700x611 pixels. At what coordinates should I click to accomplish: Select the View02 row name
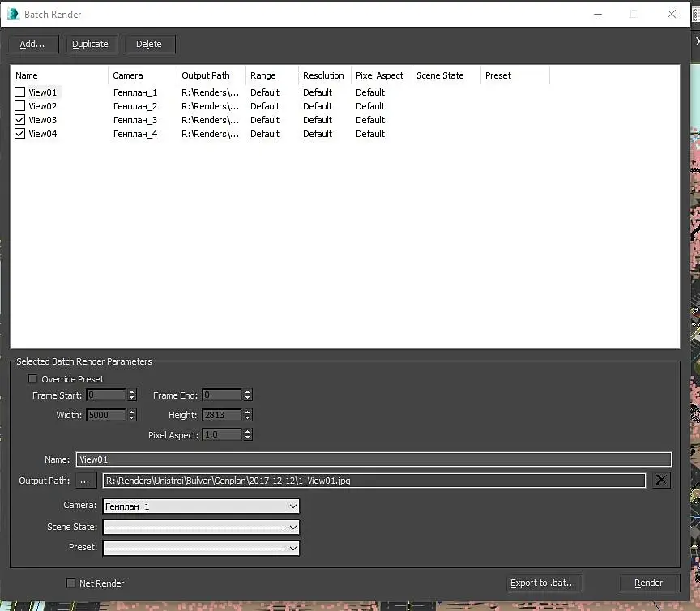coord(43,106)
